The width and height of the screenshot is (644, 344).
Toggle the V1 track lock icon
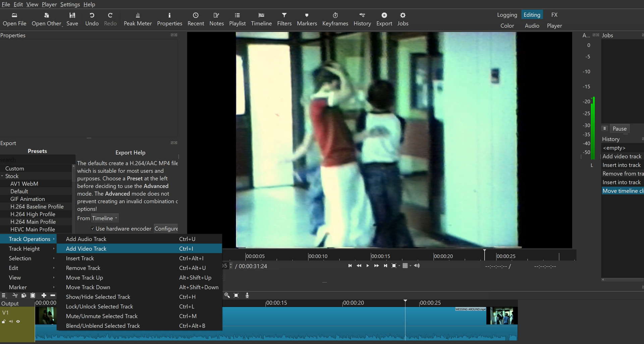[4, 322]
